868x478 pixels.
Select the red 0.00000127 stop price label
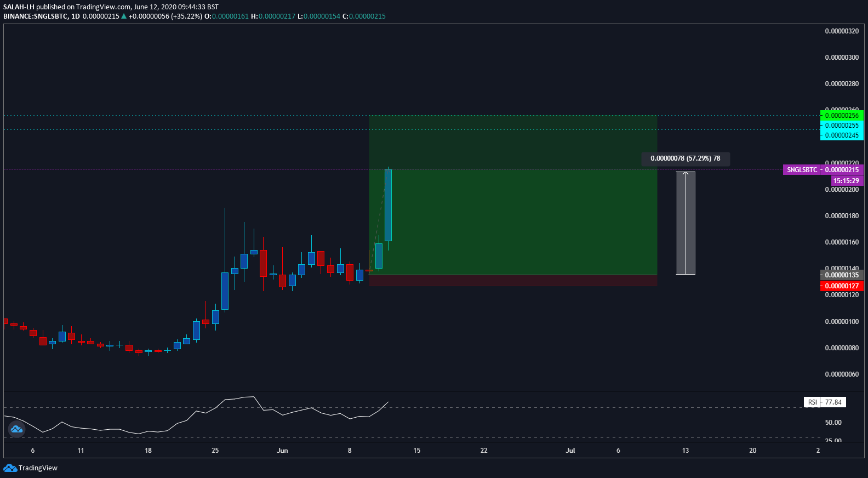[842, 286]
